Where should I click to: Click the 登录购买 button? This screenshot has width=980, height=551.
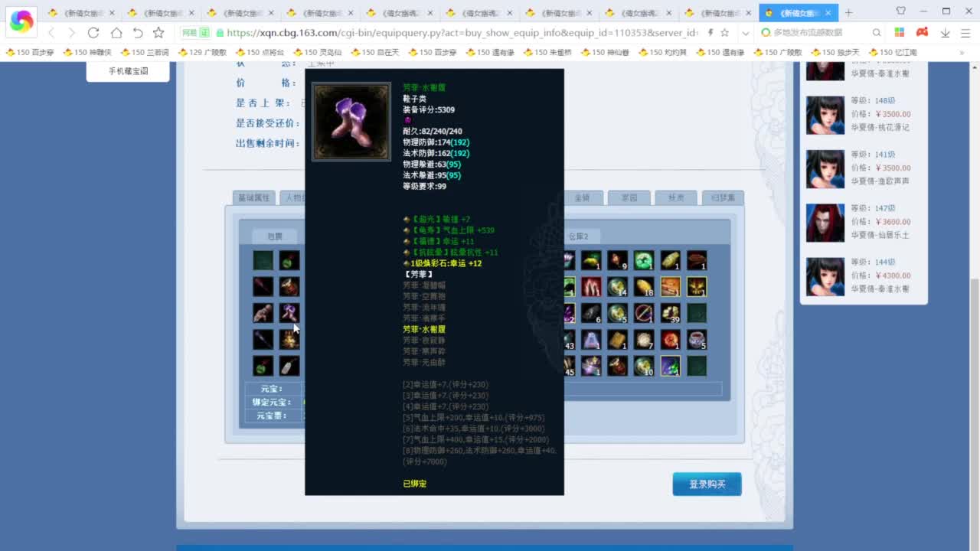(707, 484)
